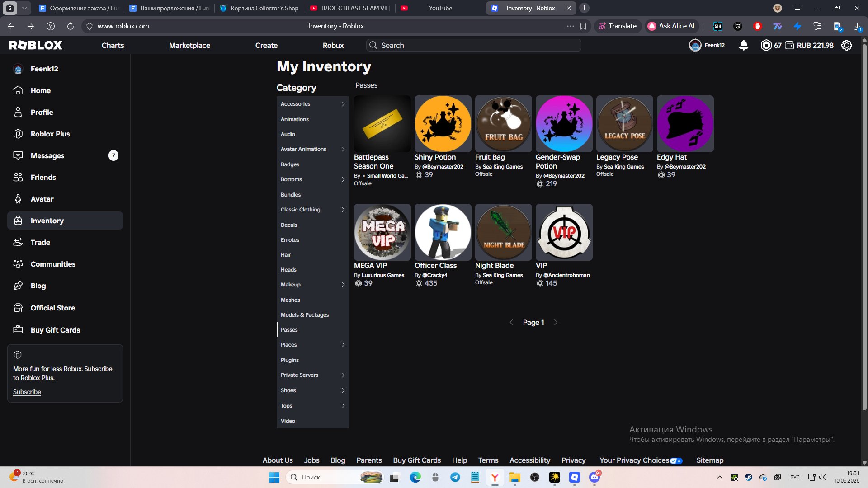Open the Privacy footer link

click(x=573, y=460)
